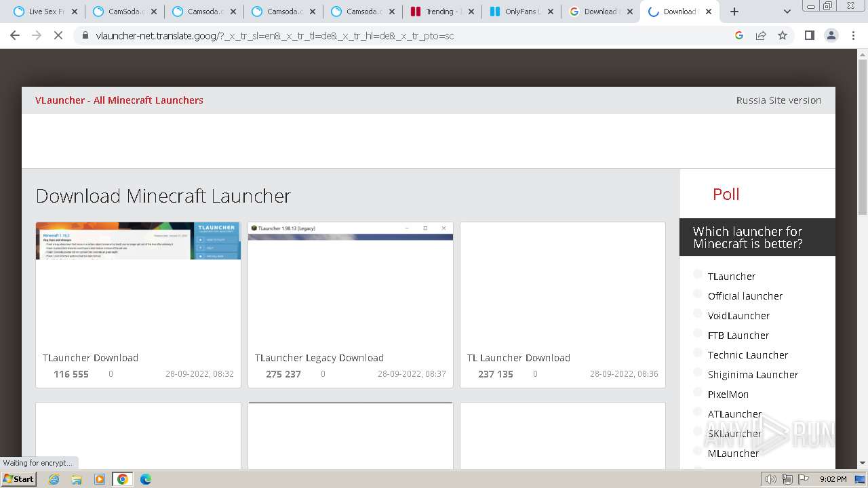
Task: Open File Explorer from taskbar
Action: point(77,479)
